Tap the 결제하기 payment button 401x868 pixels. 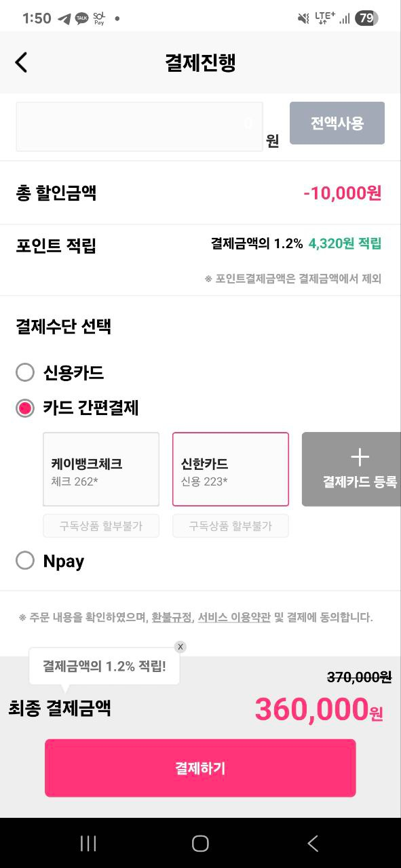[x=200, y=768]
